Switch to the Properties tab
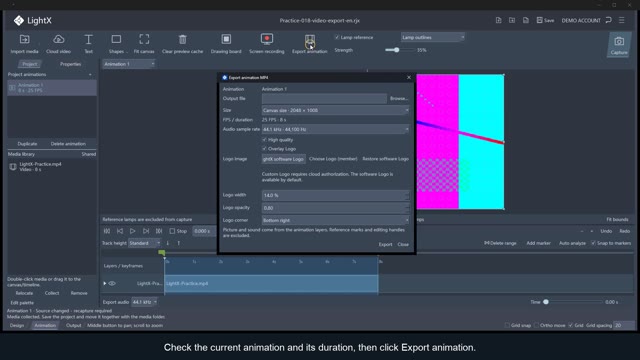Viewport: 640px width, 360px height. [70, 64]
